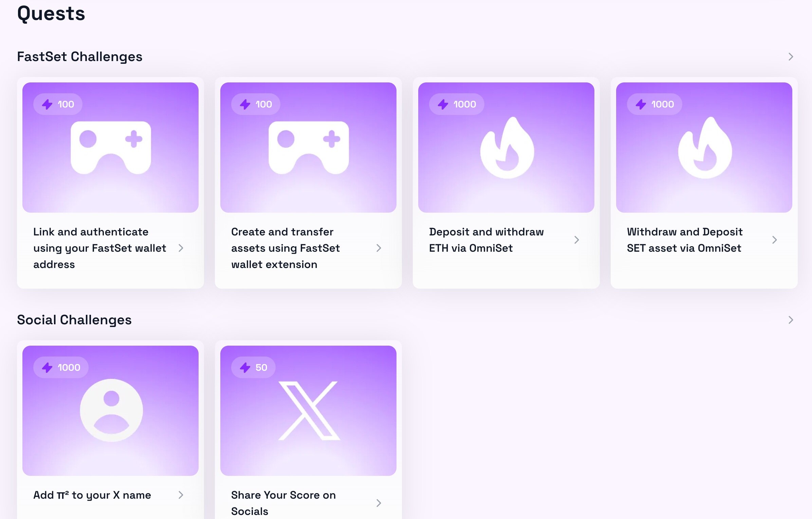Viewport: 812px width, 519px height.
Task: Click the X logo on Share Score card
Action: point(309,410)
